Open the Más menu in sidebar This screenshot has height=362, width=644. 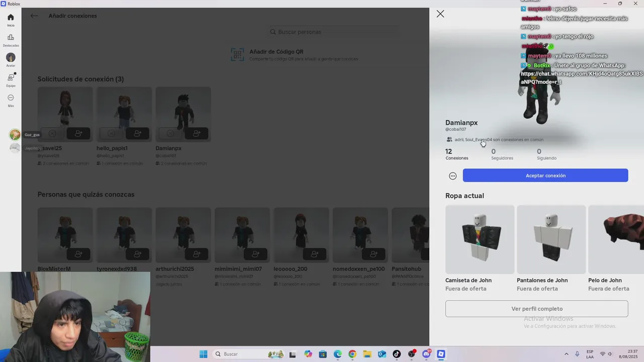11,100
